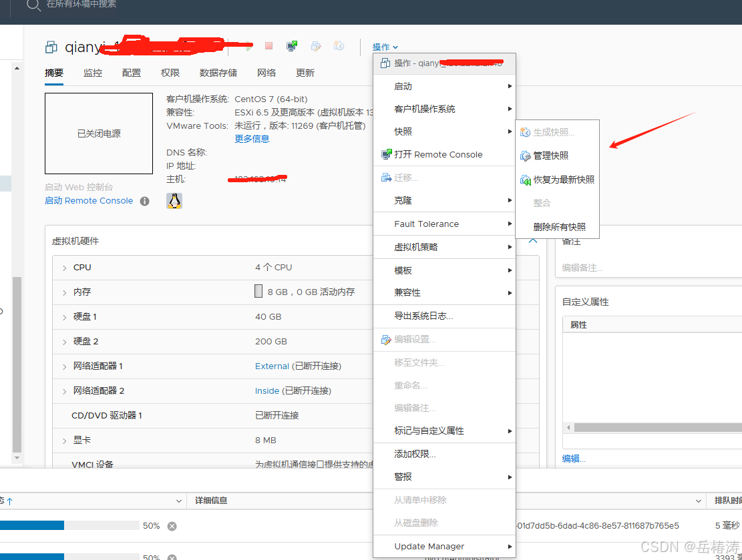The width and height of the screenshot is (742, 560).
Task: Switch to the 数据存储 tab
Action: (218, 73)
